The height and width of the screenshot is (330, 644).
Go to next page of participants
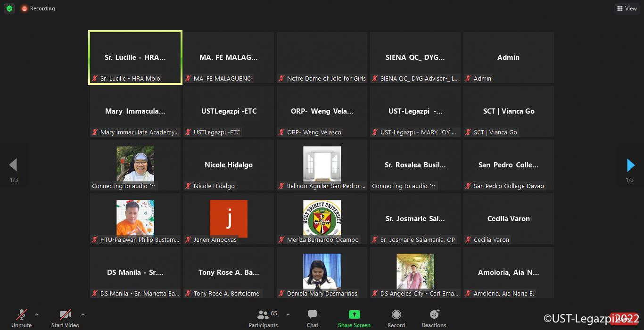point(630,165)
